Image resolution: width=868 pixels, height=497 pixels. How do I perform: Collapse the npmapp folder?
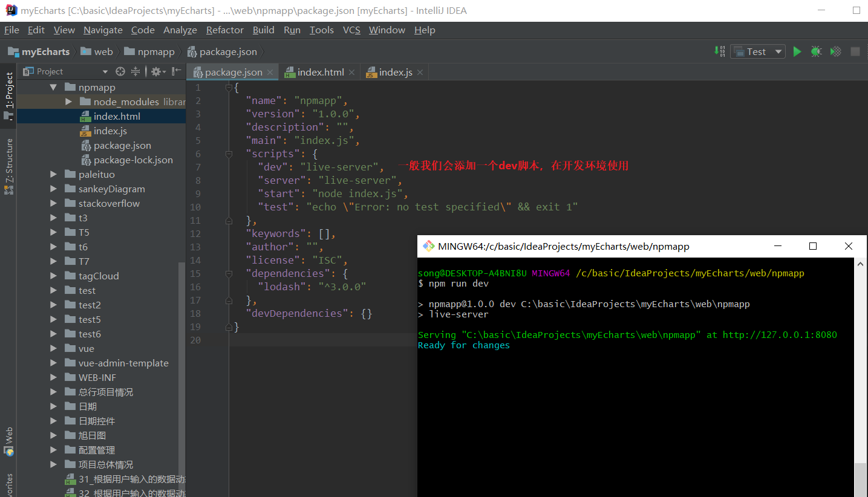[54, 87]
